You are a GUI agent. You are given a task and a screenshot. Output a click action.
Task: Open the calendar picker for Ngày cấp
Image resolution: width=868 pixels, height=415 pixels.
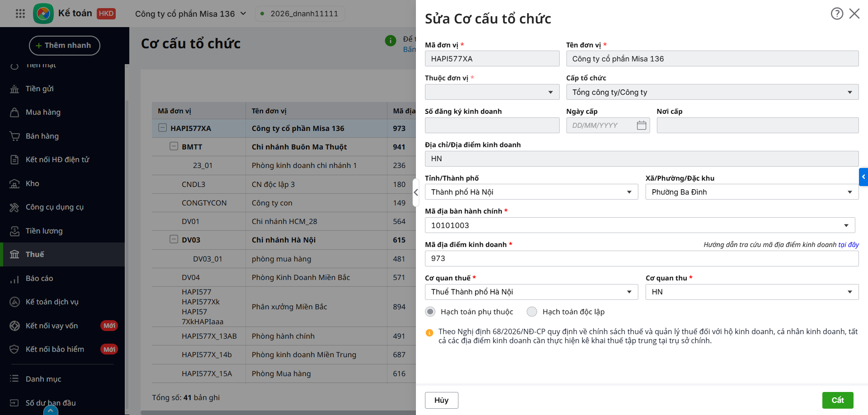[x=641, y=126]
